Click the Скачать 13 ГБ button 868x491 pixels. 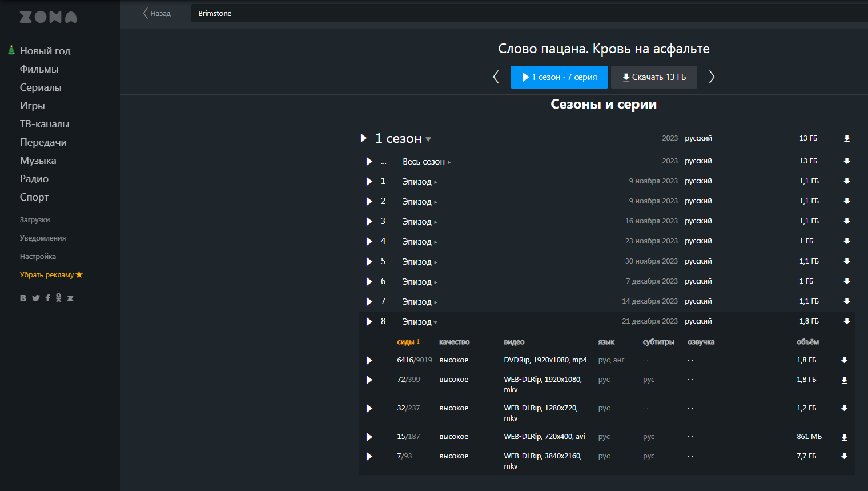point(654,77)
